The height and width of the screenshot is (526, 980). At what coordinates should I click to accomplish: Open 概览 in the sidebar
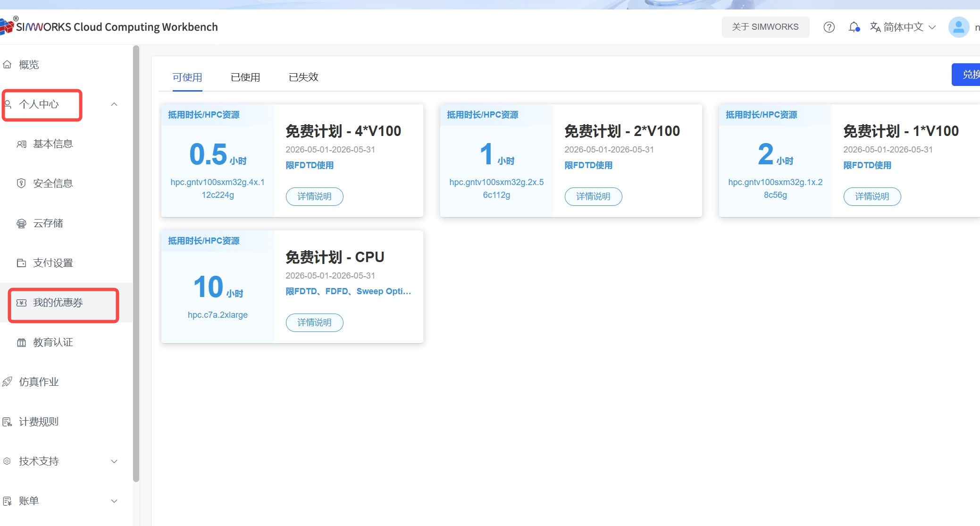pyautogui.click(x=66, y=65)
